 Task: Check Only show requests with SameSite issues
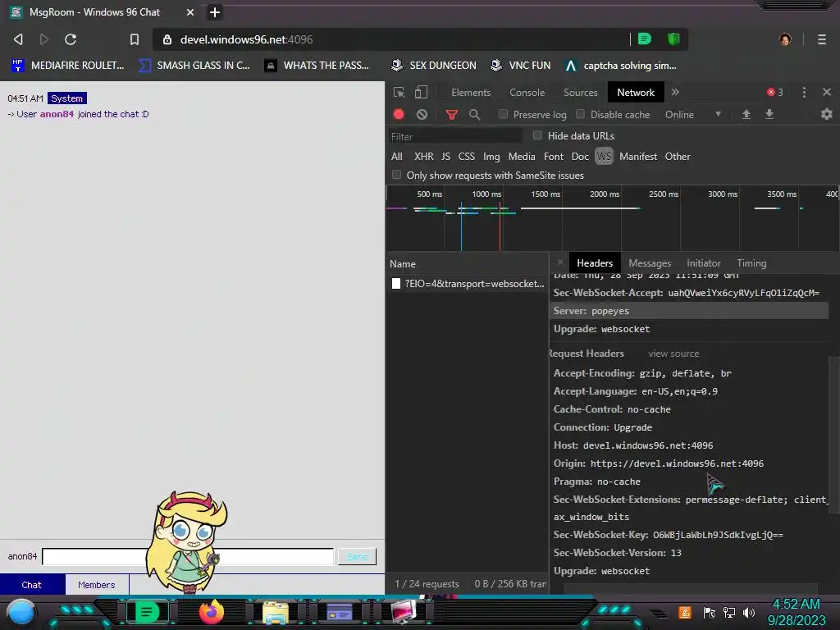point(396,175)
